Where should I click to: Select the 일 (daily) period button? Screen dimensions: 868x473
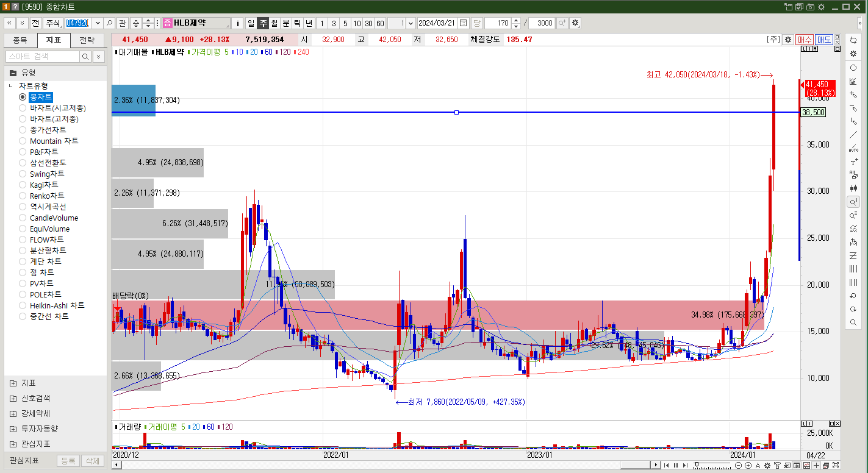pyautogui.click(x=251, y=23)
